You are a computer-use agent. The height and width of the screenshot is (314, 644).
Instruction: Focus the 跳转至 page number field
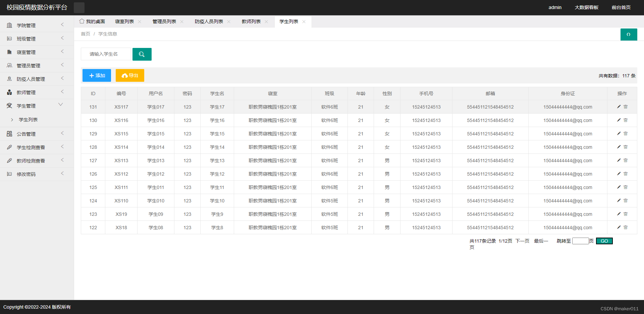coord(581,241)
